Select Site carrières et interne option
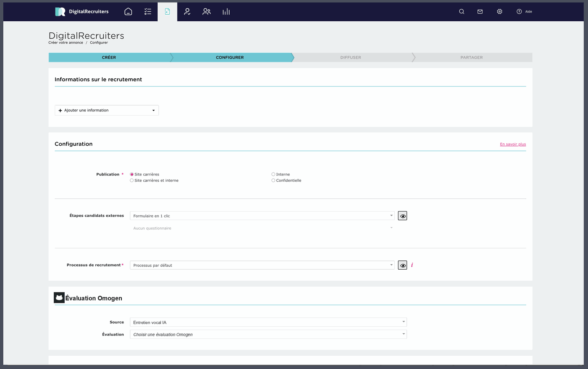This screenshot has height=369, width=588. coord(132,180)
